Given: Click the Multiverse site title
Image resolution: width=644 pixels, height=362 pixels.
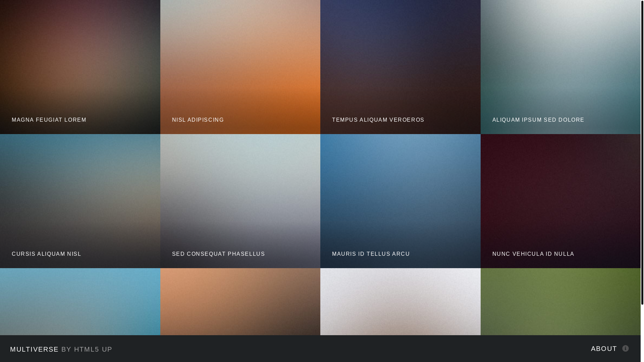Looking at the screenshot, I should click(34, 349).
